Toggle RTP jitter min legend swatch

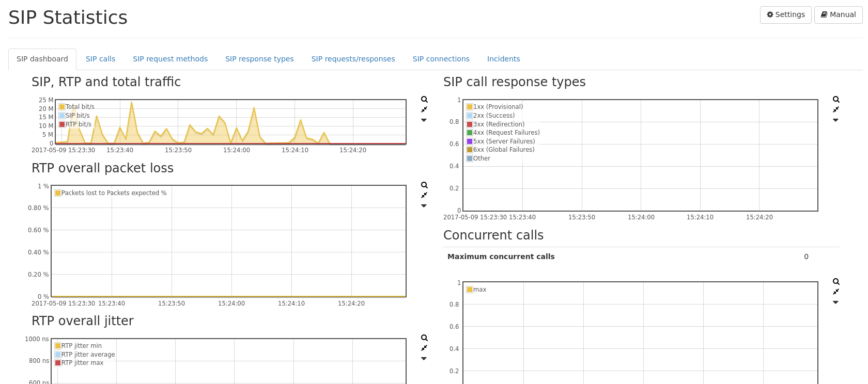click(58, 346)
